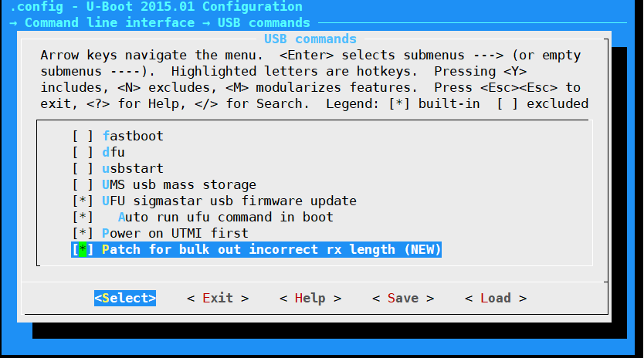
Task: Open the < Help > button
Action: (310, 298)
